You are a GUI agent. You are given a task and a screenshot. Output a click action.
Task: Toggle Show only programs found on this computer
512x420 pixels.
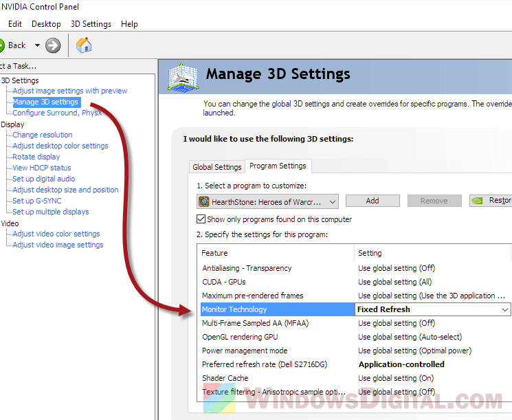coord(201,219)
